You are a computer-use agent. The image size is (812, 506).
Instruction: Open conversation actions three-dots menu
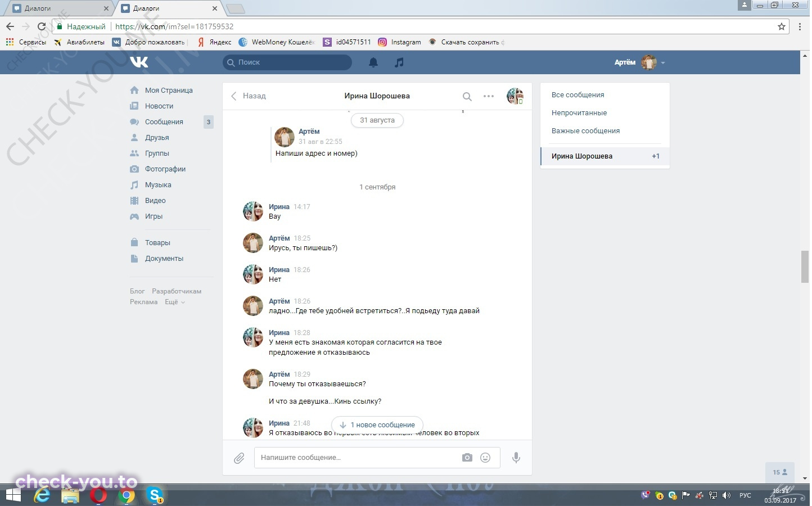pos(489,96)
